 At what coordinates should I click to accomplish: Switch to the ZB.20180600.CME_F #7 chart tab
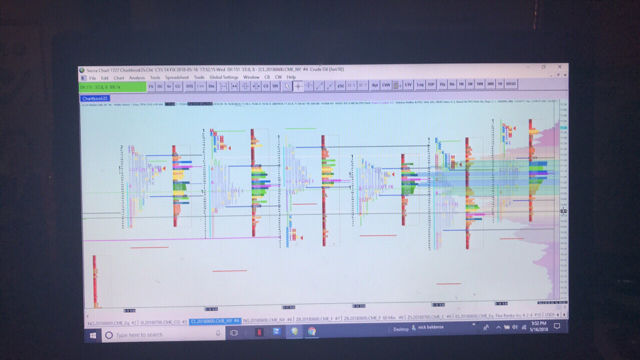pyautogui.click(x=318, y=319)
